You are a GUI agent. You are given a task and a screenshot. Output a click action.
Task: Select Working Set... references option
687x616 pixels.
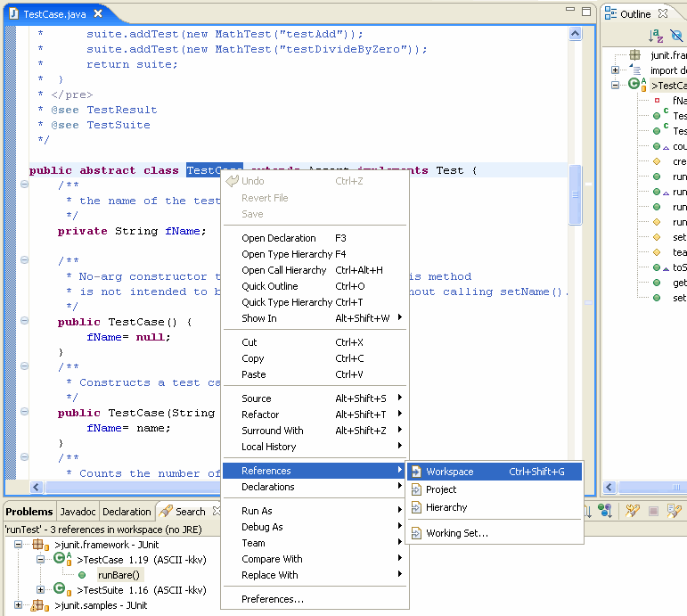(495, 533)
